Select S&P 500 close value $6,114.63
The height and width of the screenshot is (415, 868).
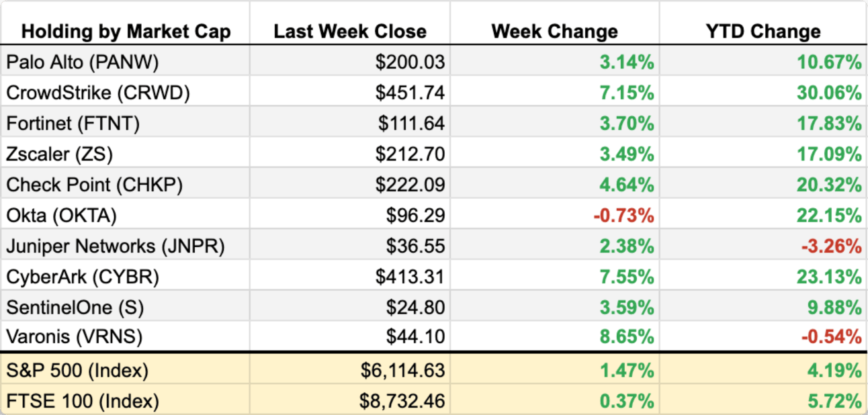tap(402, 370)
